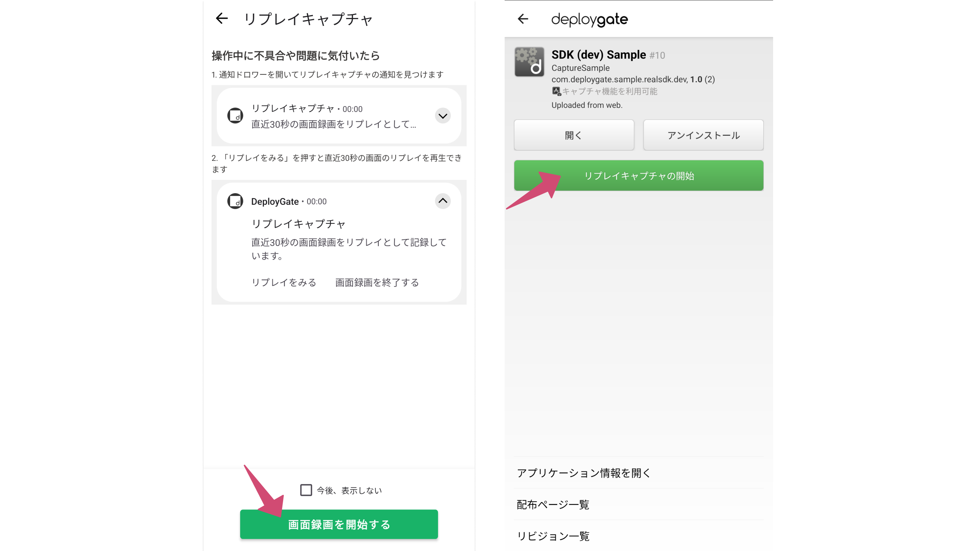This screenshot has height=551, width=980.
Task: Open アプリケーション情報を開く menu entry
Action: 584,473
